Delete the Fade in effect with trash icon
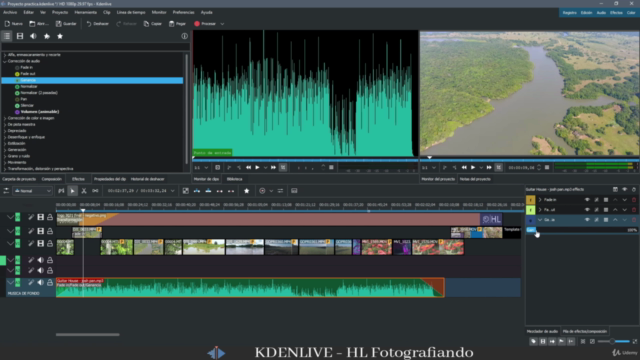Screen dimensions: 640x360 [x=634, y=200]
